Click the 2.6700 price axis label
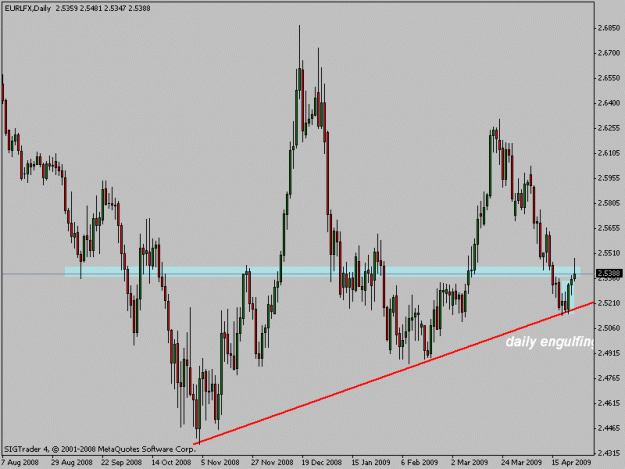 click(x=609, y=53)
